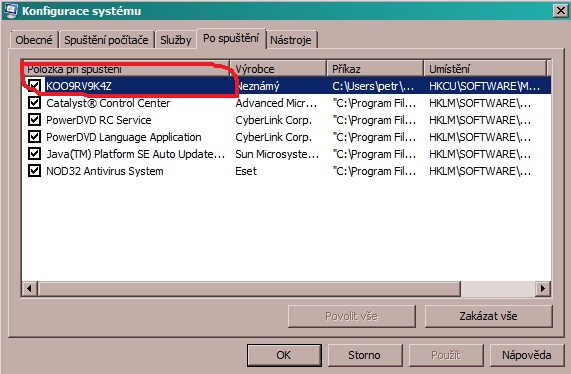
Task: Select the KOO9RV9K4Z row name
Action: 79,86
